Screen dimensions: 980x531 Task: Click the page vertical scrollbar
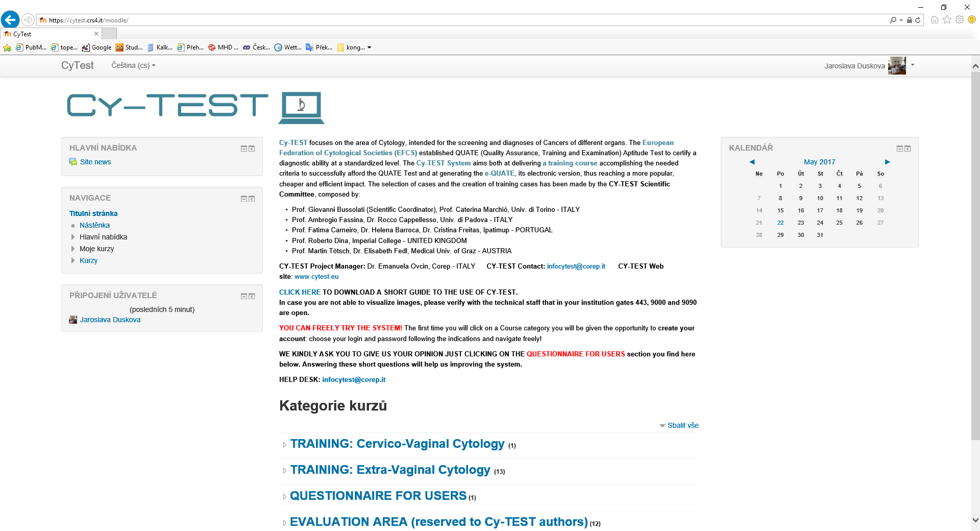click(x=975, y=255)
